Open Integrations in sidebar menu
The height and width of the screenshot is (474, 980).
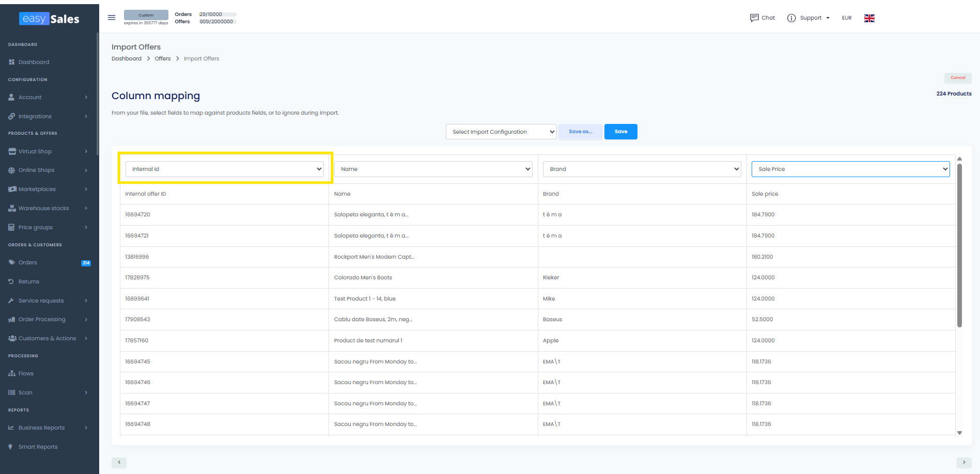(x=35, y=116)
